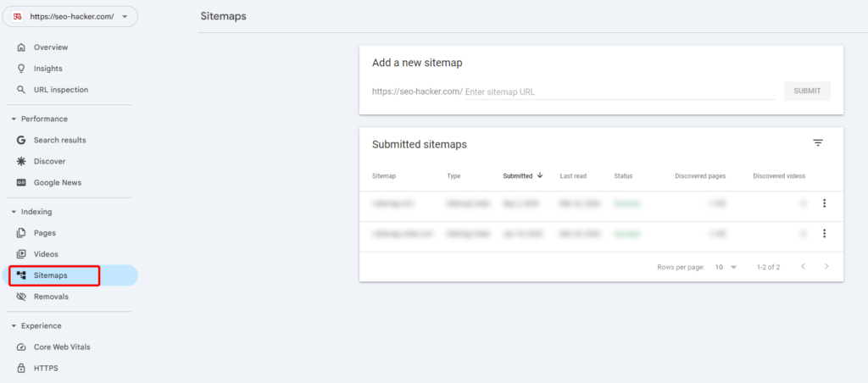Click the URL inspection magnifier icon
The image size is (868, 383).
click(x=21, y=90)
